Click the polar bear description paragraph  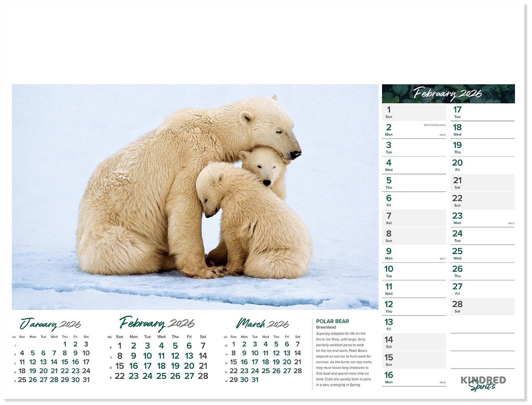344,359
